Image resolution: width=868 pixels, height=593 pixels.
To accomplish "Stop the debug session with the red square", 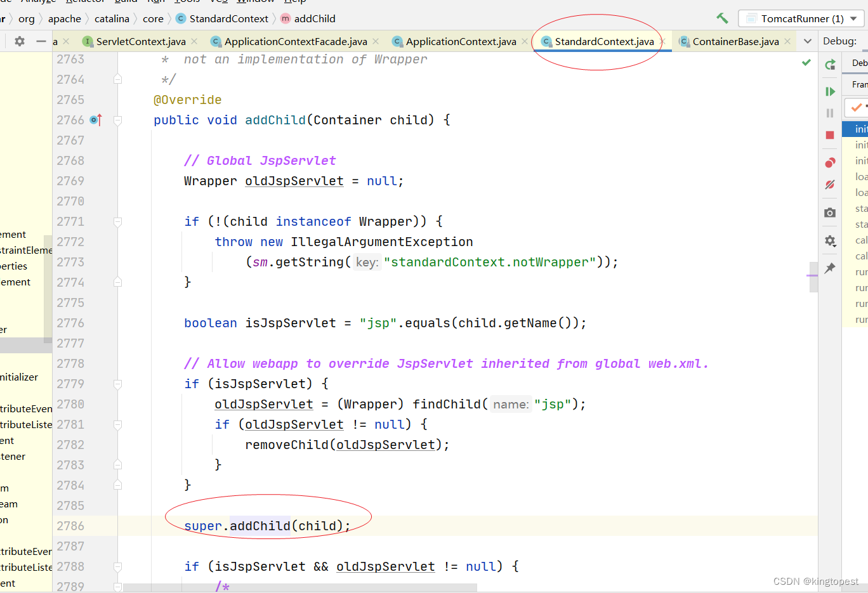I will point(830,135).
